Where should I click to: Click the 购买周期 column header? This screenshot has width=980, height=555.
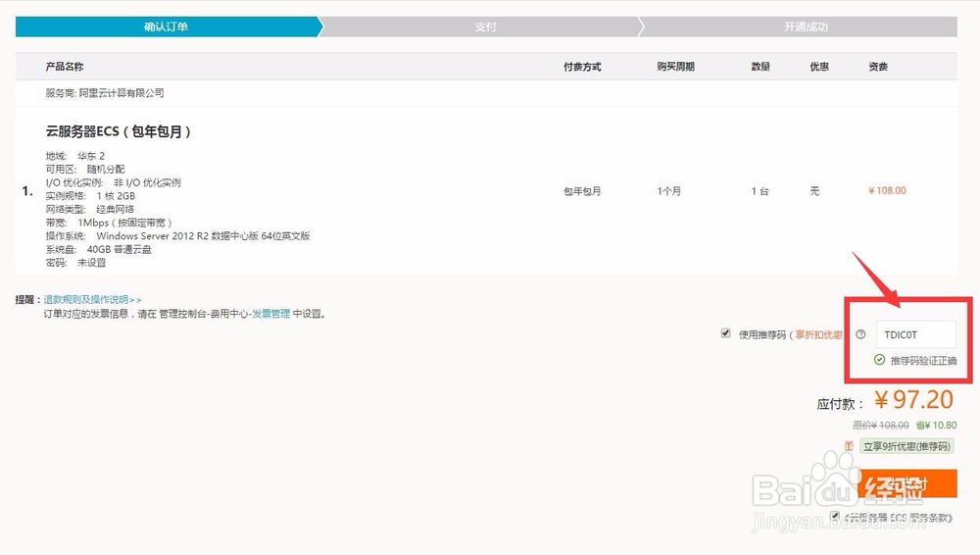click(x=675, y=67)
